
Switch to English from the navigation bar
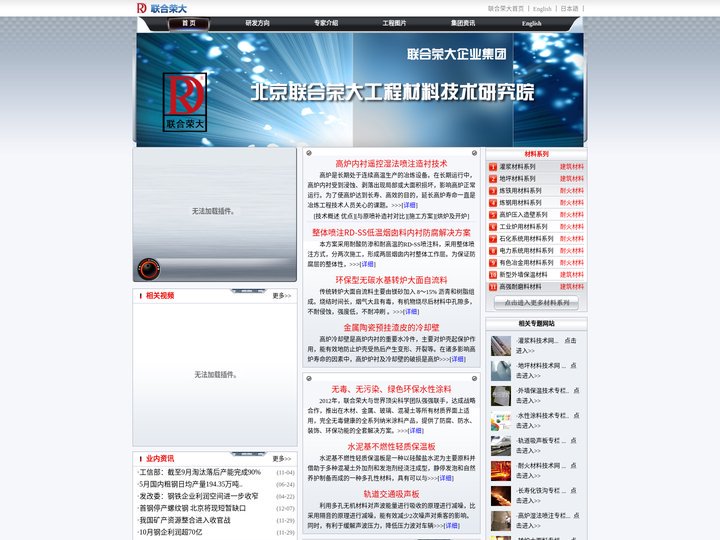(x=531, y=23)
